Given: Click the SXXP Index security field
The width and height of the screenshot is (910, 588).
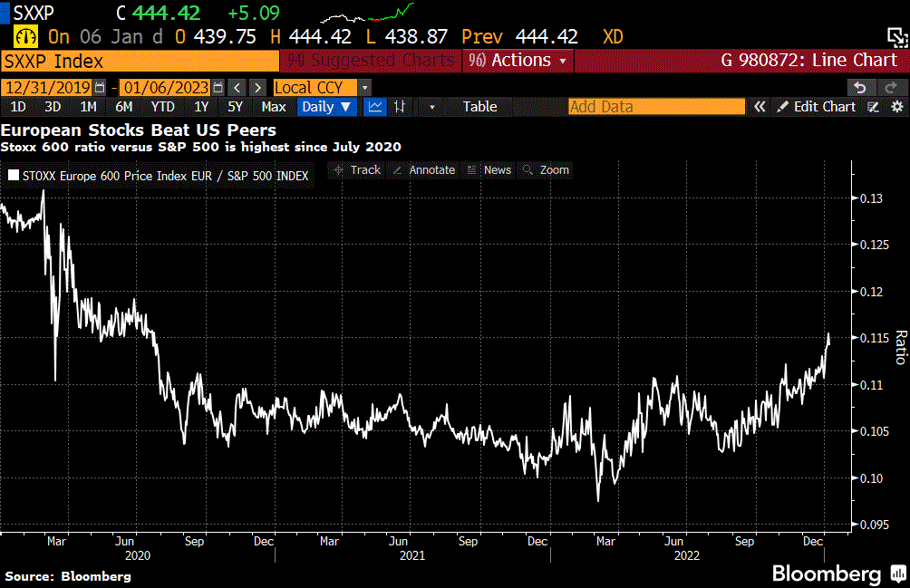Looking at the screenshot, I should coord(140,61).
